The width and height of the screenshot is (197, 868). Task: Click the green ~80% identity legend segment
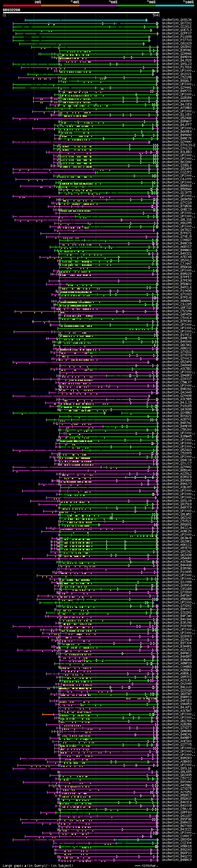click(137, 6)
